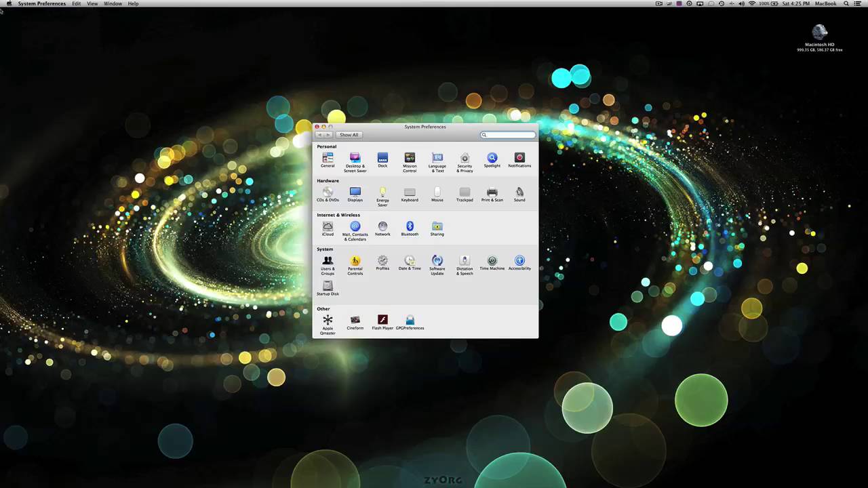Focus the System Preferences search field

pyautogui.click(x=508, y=135)
